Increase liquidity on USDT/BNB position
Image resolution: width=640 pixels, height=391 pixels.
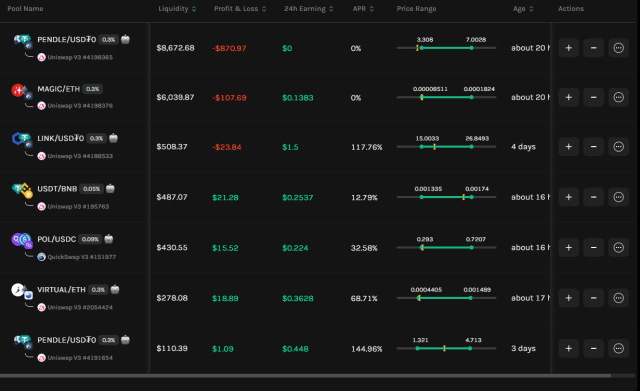568,197
